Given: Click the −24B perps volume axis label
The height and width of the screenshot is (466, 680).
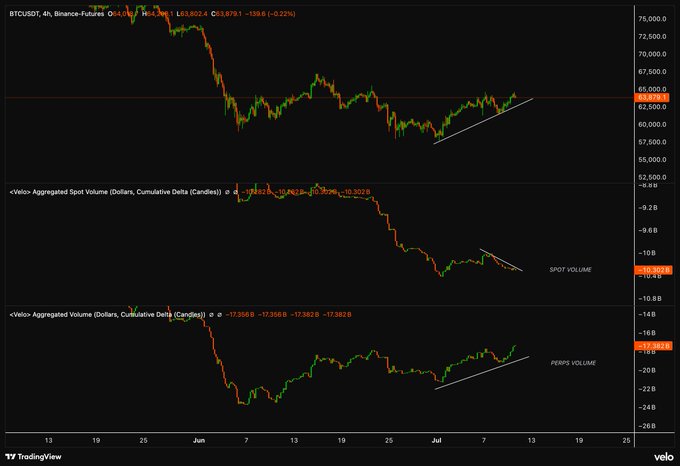Looking at the screenshot, I should [x=647, y=407].
